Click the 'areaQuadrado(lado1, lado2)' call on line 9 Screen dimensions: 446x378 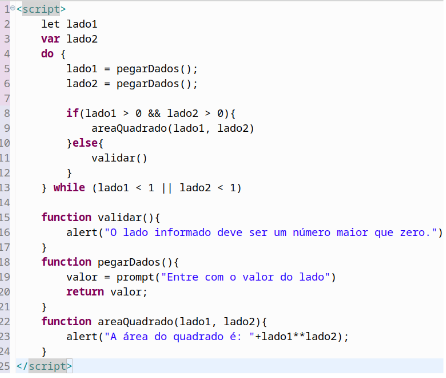pyautogui.click(x=173, y=128)
